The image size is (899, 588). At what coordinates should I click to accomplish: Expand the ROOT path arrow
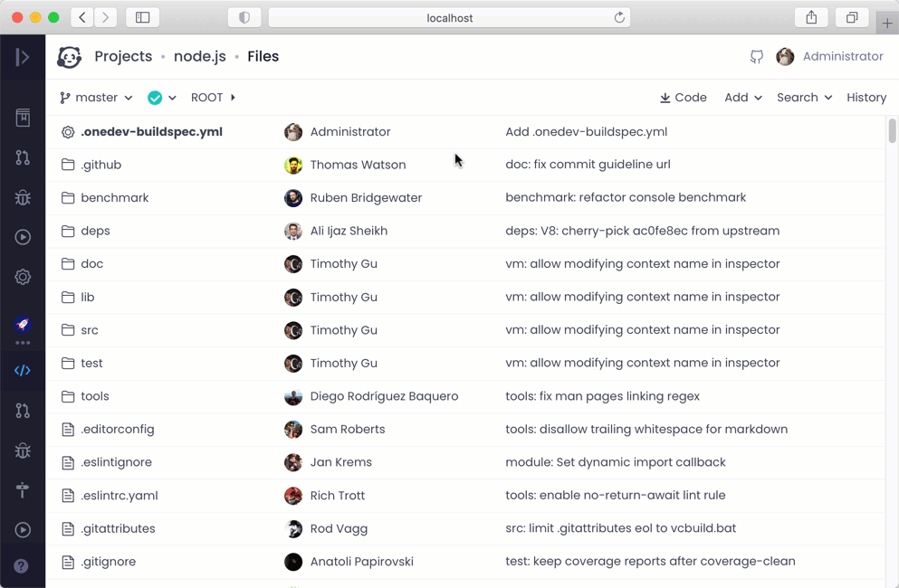pos(233,98)
